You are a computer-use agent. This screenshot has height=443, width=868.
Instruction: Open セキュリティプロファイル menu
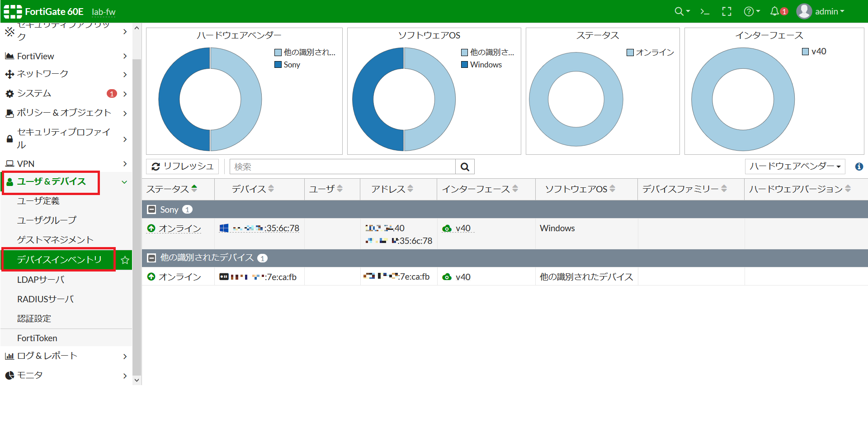click(x=66, y=138)
